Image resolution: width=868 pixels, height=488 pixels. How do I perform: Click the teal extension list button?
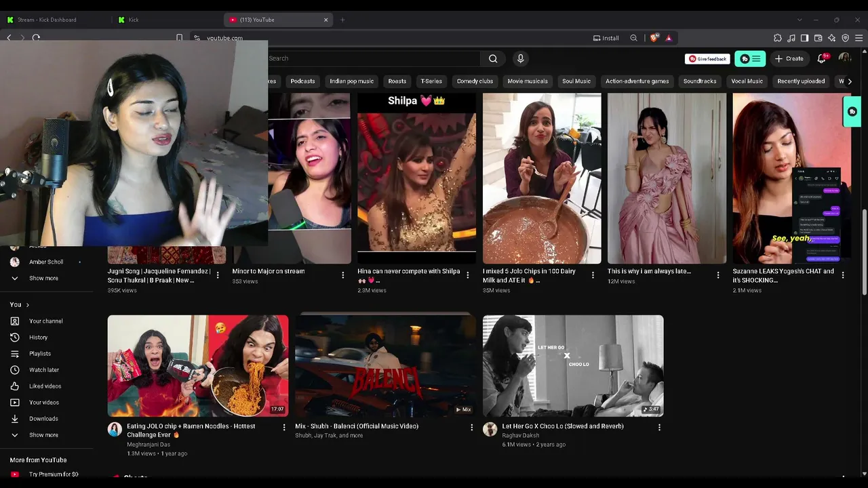[750, 59]
